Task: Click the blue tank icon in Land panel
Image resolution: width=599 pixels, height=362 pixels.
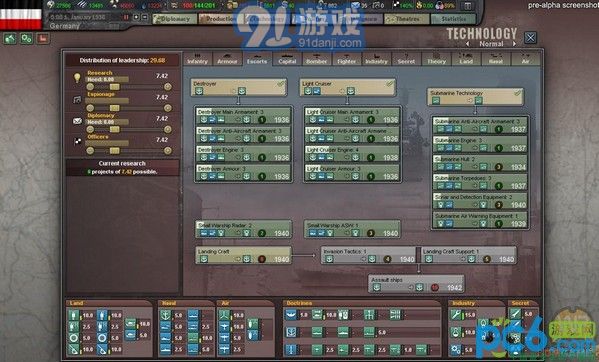Action: [131, 335]
